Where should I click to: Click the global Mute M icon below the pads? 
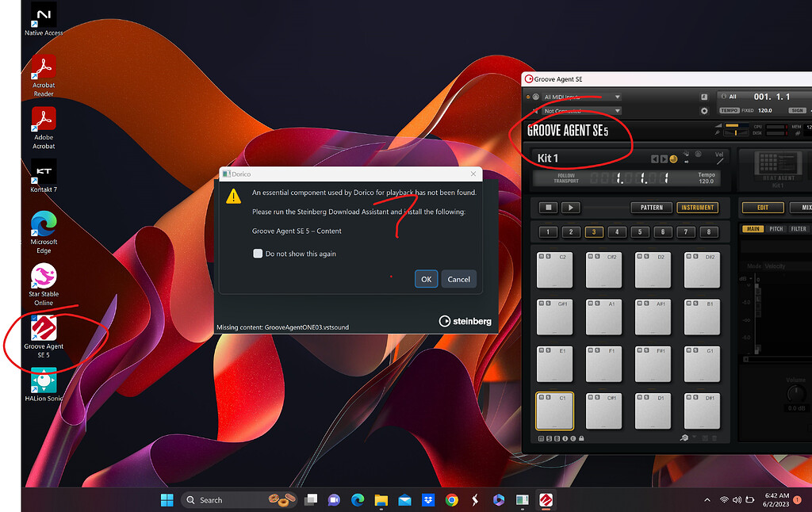541,438
